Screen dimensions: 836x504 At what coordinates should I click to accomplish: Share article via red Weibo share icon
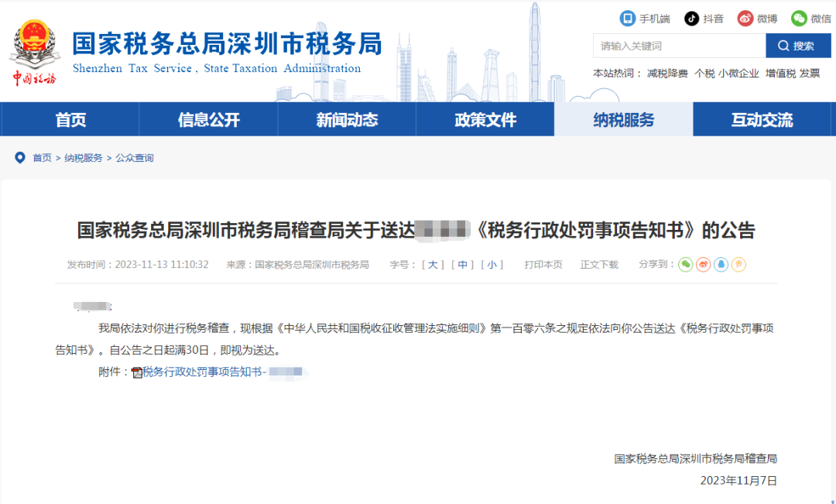coord(704,265)
